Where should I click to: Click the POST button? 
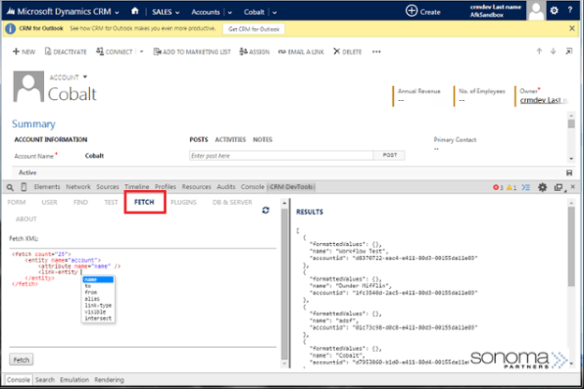(x=389, y=155)
